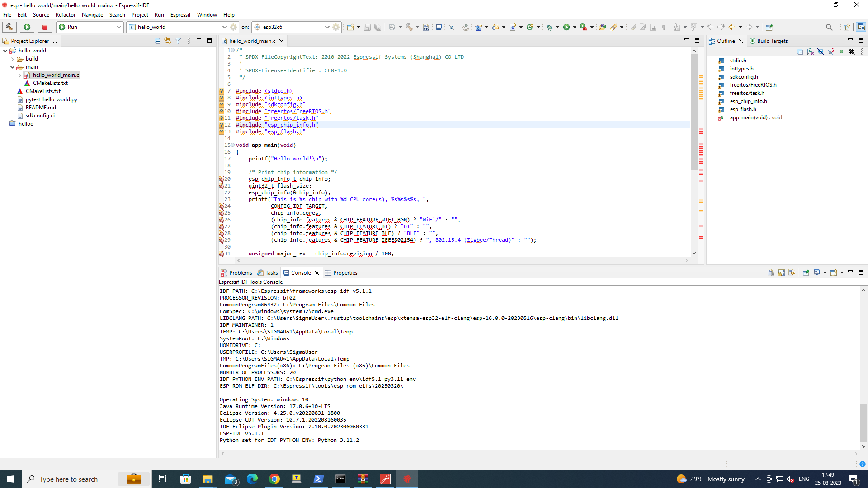Open Google Chrome from taskbar
This screenshot has width=868, height=488.
click(x=274, y=479)
